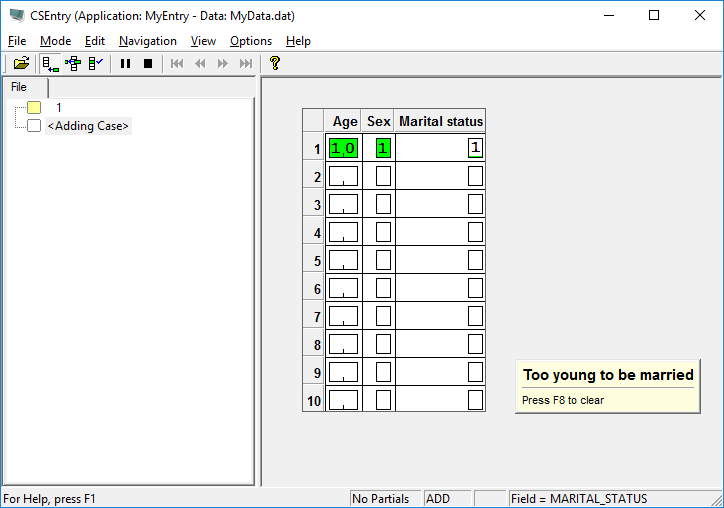Click the Sex field in row 3

pyautogui.click(x=383, y=204)
